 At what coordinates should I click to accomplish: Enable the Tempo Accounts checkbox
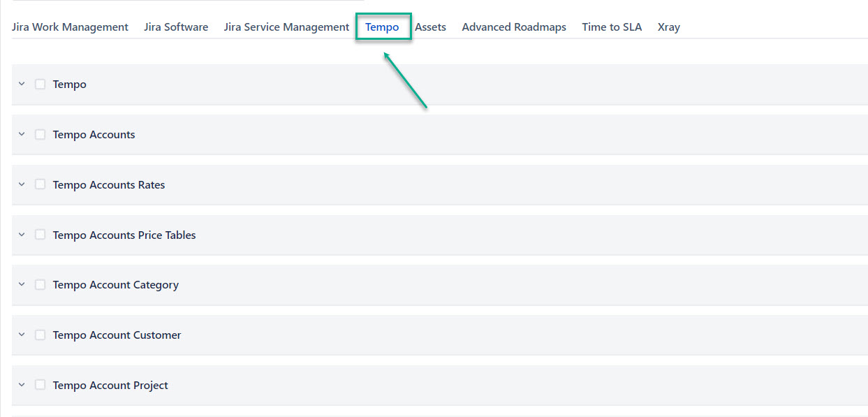[x=41, y=134]
